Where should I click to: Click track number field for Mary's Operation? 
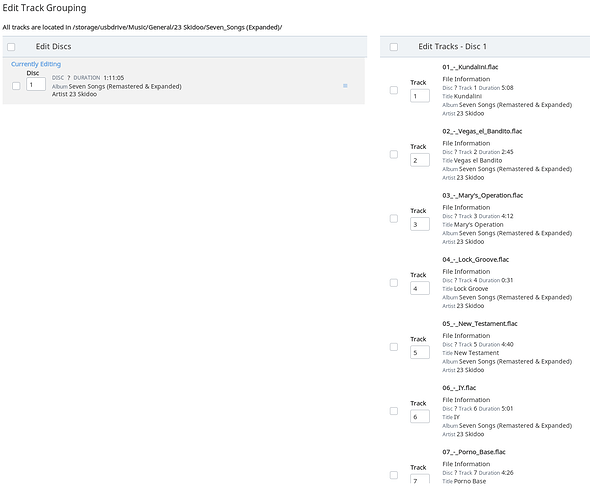pos(420,224)
